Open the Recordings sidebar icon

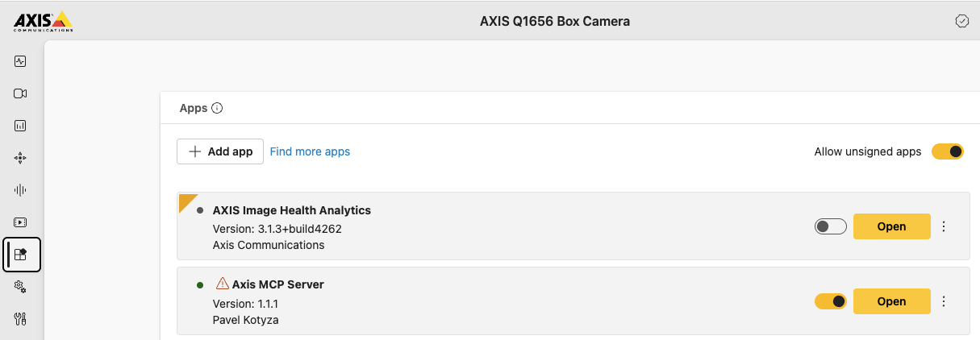coord(21,222)
